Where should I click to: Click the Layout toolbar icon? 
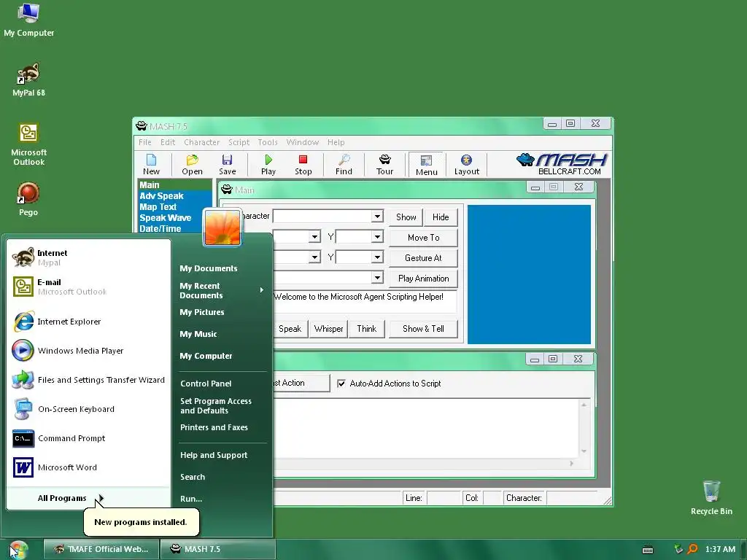click(466, 165)
